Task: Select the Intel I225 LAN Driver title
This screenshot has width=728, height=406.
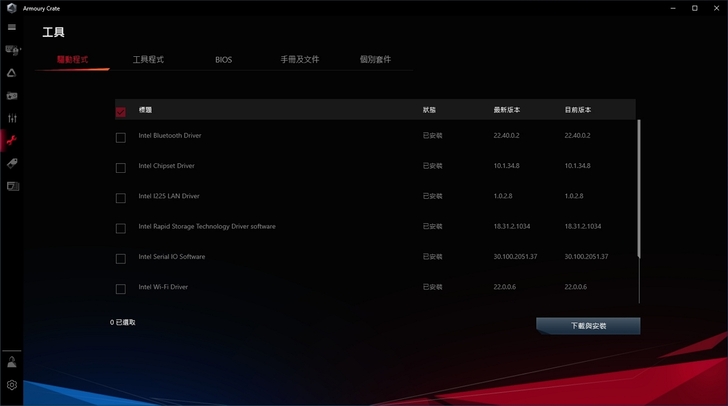Action: 169,196
